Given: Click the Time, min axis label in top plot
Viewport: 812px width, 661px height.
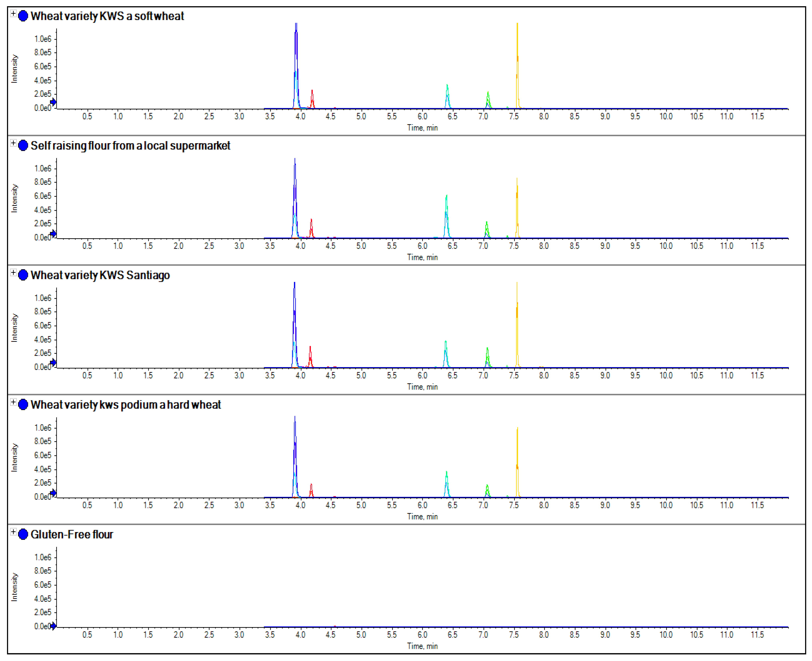Looking at the screenshot, I should (422, 128).
